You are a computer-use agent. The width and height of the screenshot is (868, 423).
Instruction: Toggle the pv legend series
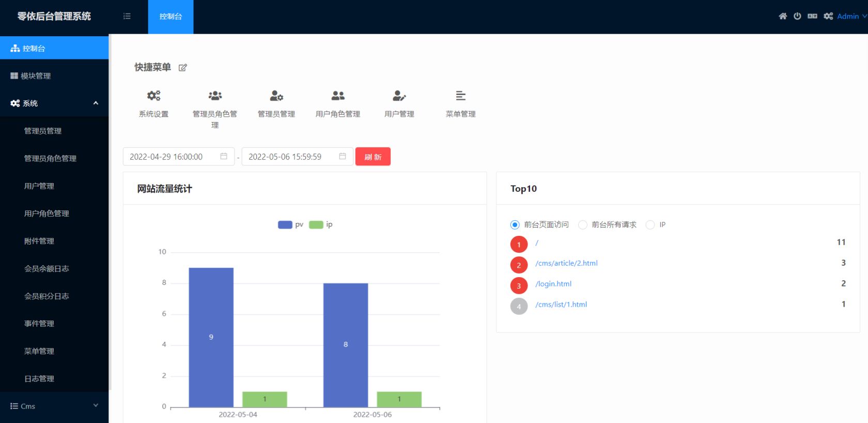pos(291,224)
